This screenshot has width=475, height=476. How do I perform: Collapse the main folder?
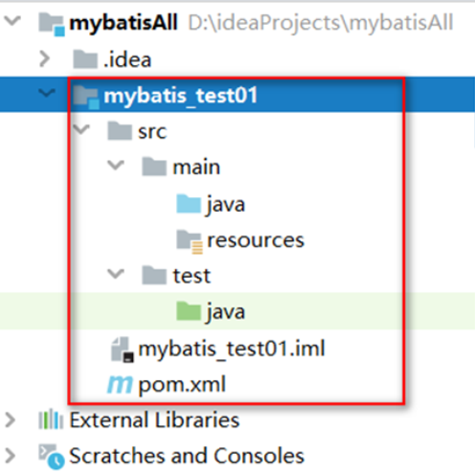[116, 166]
